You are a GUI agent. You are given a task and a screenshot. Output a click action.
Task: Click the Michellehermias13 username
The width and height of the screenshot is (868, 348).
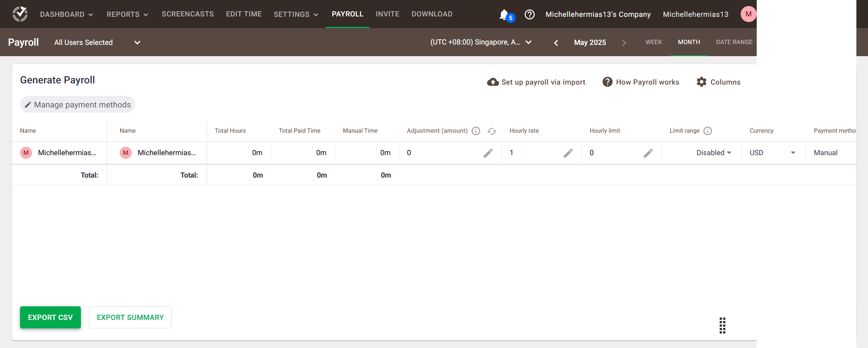coord(695,14)
